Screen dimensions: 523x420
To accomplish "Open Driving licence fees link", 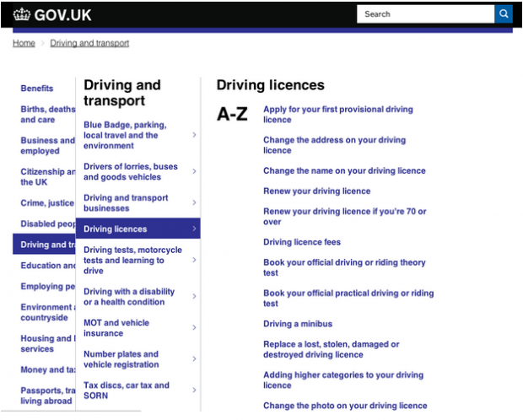I will 302,242.
